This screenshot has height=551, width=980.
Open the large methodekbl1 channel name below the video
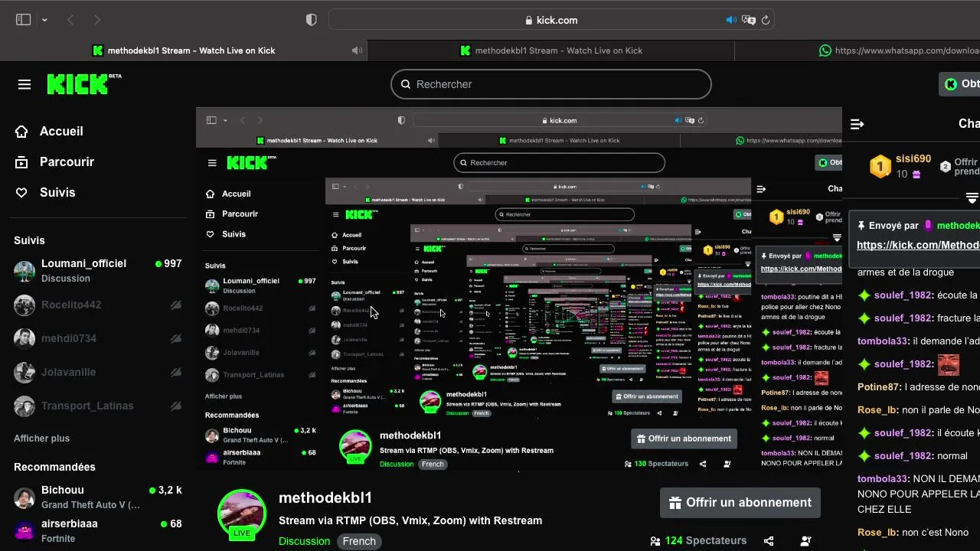pyautogui.click(x=325, y=498)
